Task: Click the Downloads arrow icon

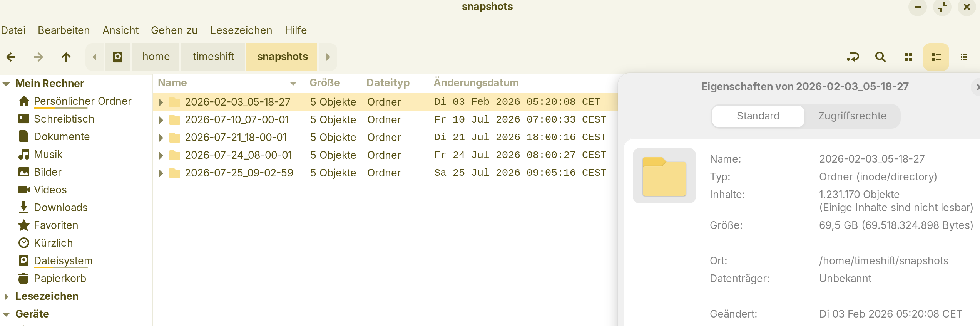Action: point(24,207)
